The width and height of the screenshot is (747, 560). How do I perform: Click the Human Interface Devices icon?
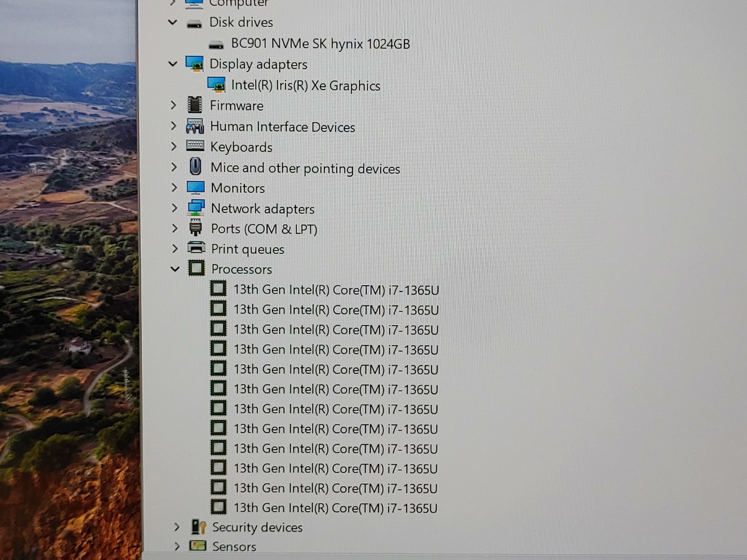[195, 126]
